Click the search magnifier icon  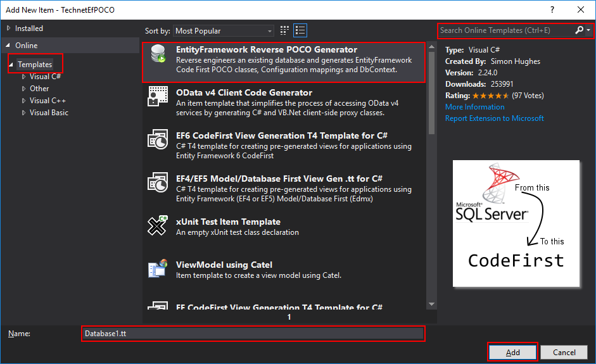580,30
